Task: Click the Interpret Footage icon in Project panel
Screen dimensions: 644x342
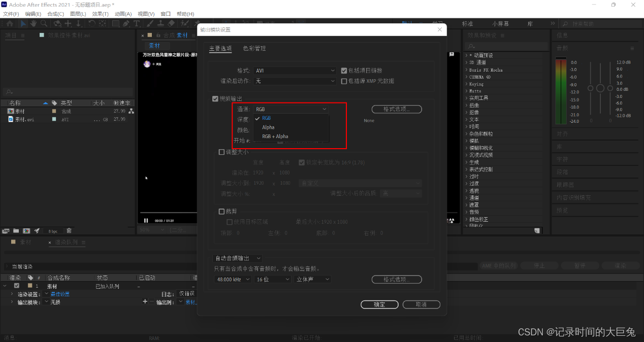Action: (x=6, y=231)
